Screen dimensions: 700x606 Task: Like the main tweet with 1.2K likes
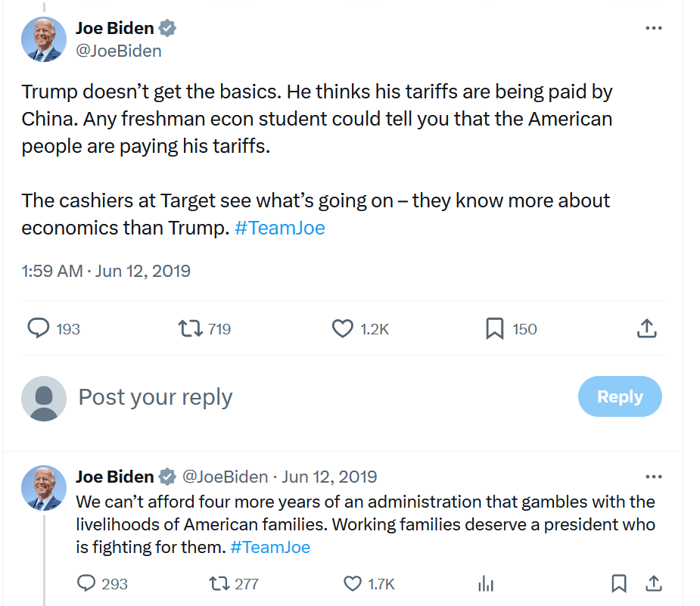(343, 328)
